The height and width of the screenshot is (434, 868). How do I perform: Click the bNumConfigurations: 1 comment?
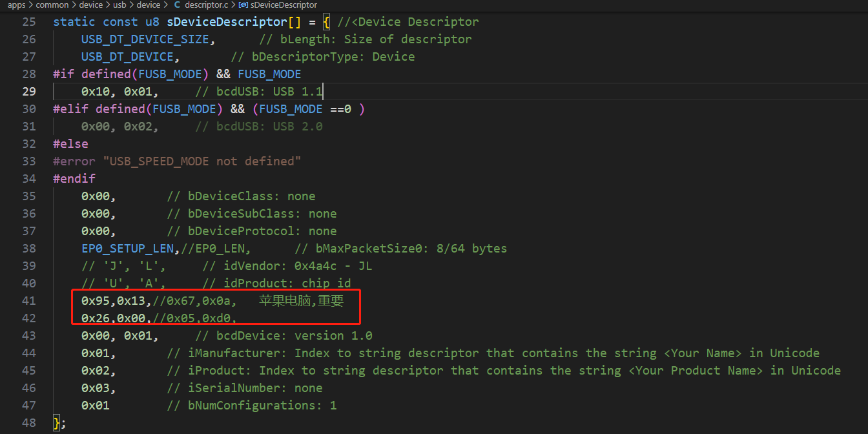(x=252, y=406)
